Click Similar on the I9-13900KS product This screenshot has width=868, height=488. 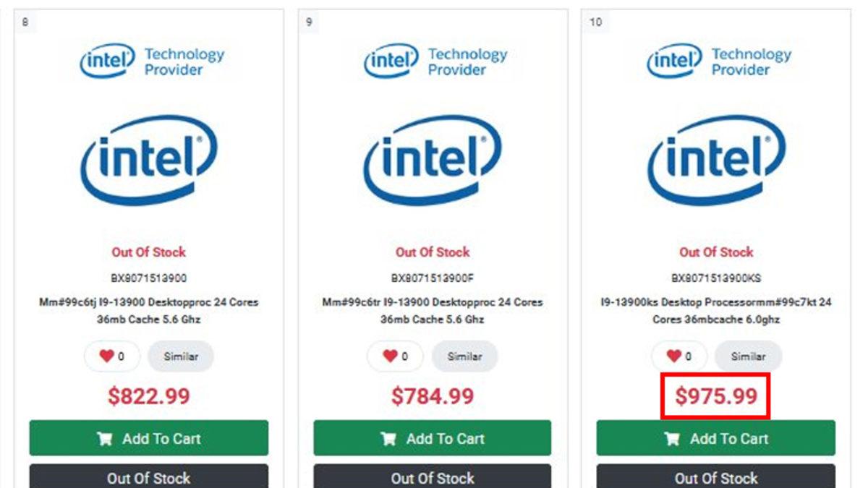(x=749, y=356)
